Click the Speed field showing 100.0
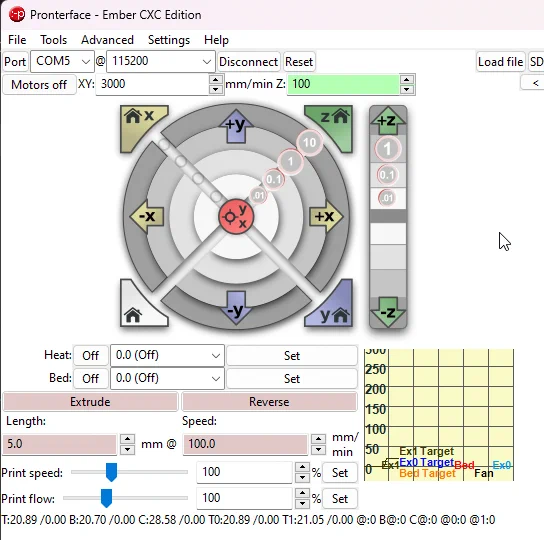 pos(245,444)
